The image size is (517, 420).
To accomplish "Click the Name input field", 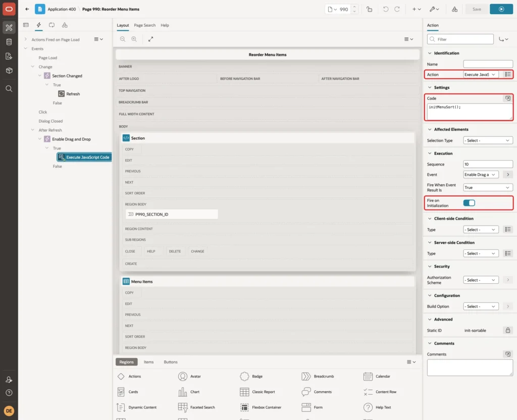I will [x=488, y=64].
